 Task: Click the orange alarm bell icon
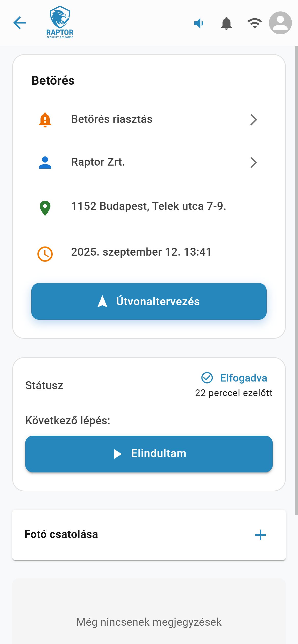point(45,120)
